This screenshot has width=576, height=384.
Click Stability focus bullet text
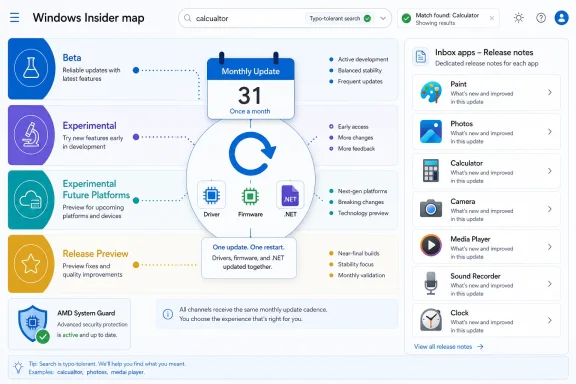tap(356, 264)
